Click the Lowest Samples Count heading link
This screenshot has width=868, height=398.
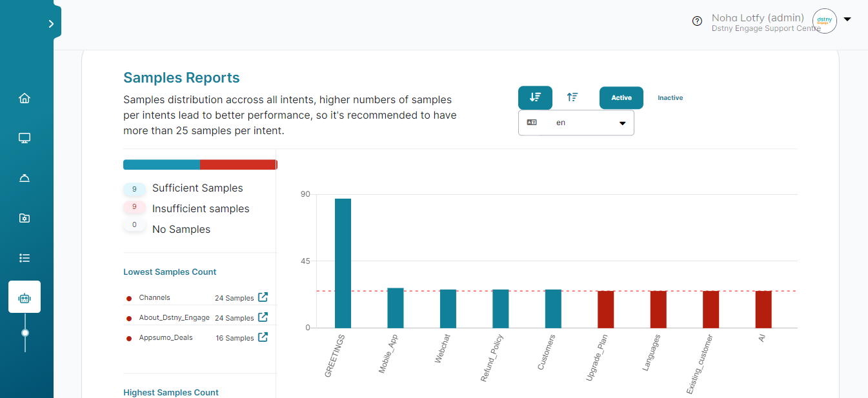coord(170,272)
